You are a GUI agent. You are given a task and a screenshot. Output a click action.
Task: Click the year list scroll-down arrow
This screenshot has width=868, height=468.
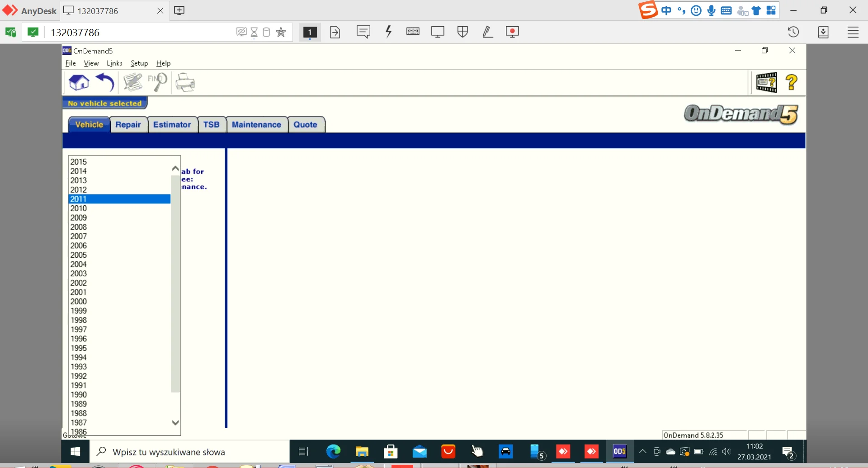pos(175,423)
